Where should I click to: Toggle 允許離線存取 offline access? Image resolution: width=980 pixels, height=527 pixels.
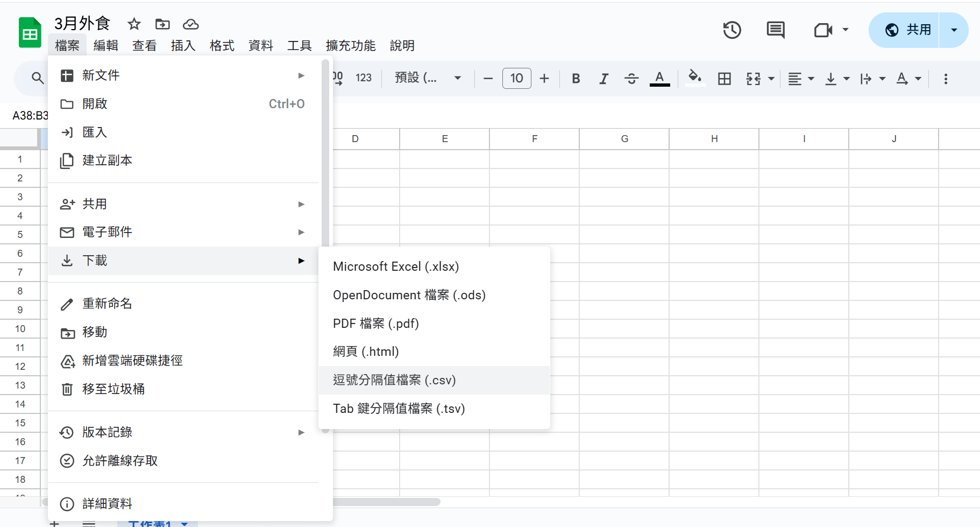[183, 461]
